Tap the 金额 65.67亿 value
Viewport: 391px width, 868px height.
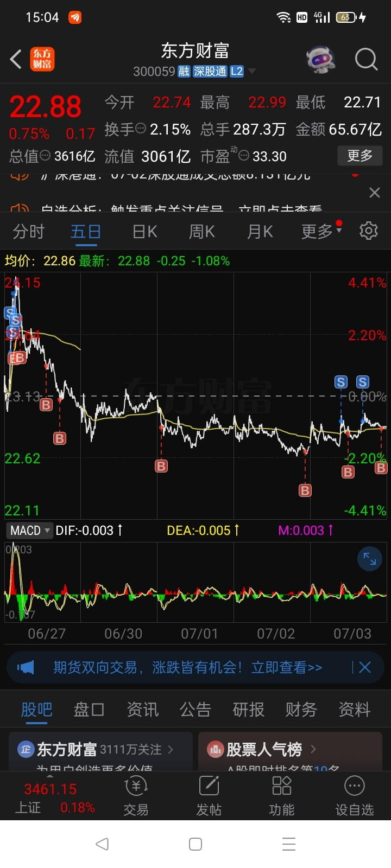[x=355, y=129]
